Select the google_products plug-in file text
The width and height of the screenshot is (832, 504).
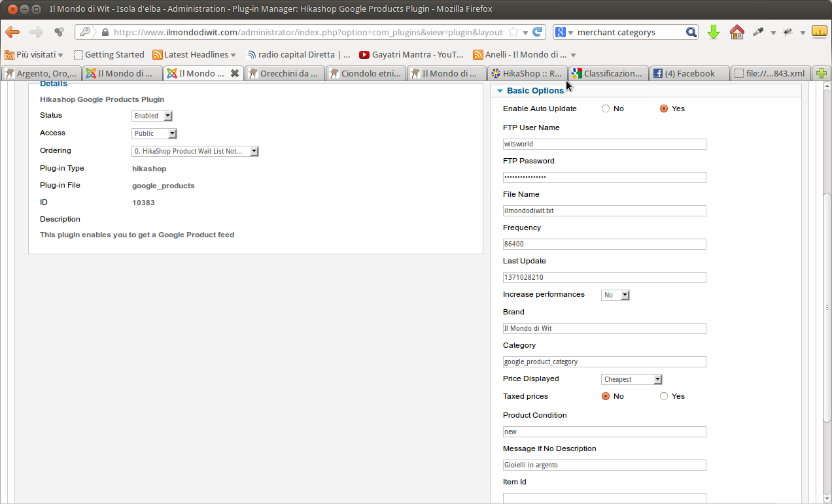(164, 186)
